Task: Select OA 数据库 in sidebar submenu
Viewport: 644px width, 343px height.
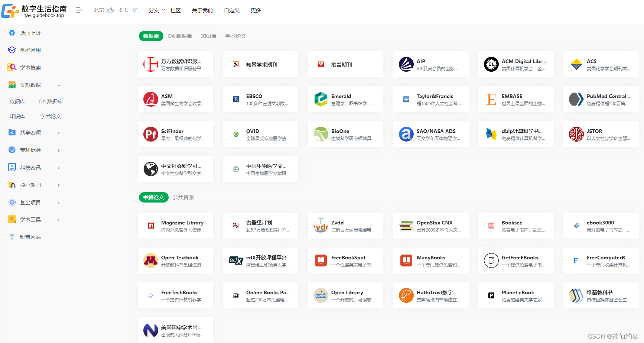Action: coord(51,101)
